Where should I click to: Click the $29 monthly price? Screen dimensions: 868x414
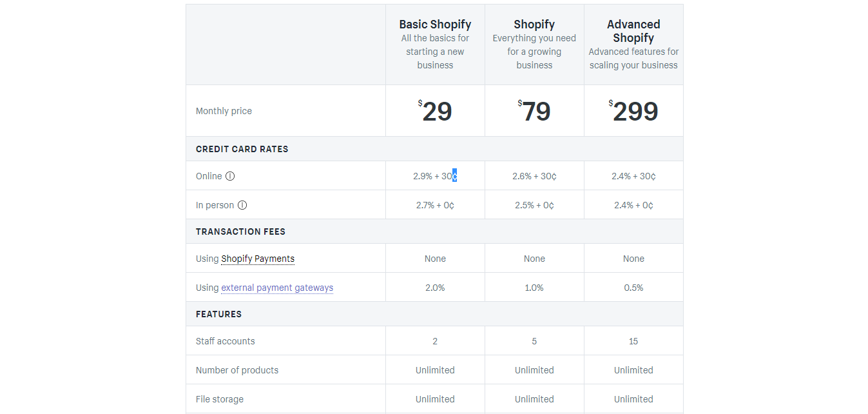436,111
